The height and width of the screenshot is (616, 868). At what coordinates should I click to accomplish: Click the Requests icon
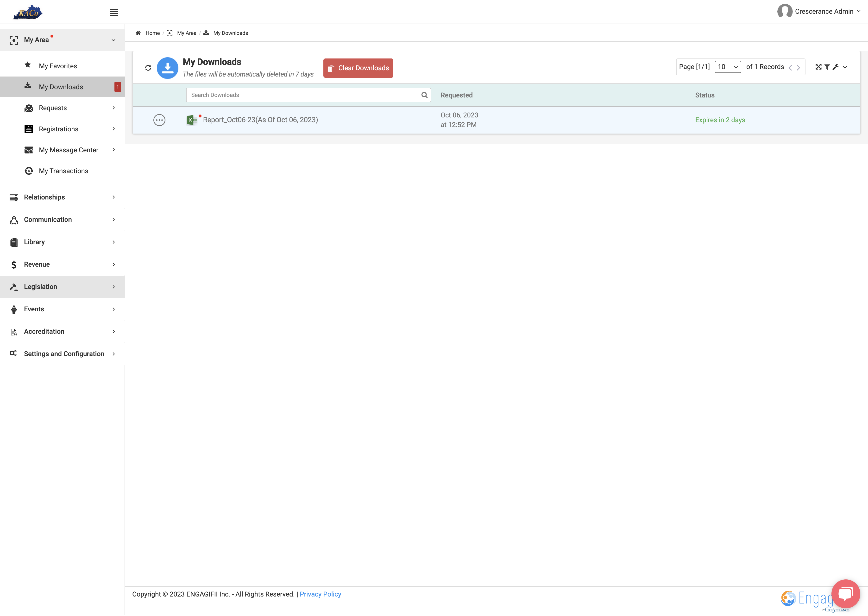29,108
